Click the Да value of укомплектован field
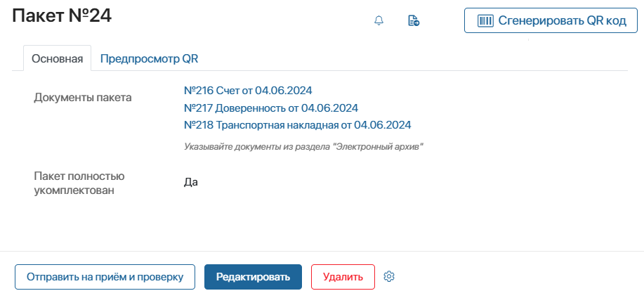This screenshot has height=298, width=644. click(190, 182)
